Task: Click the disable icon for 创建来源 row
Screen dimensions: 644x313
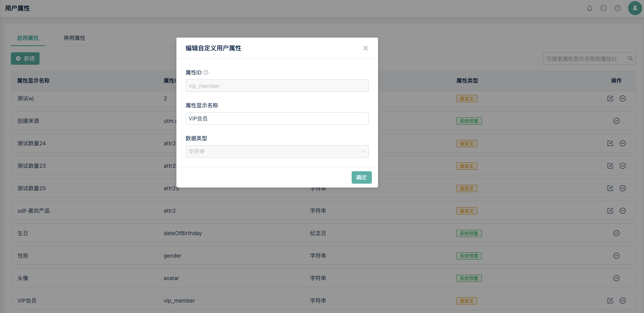Action: click(616, 121)
